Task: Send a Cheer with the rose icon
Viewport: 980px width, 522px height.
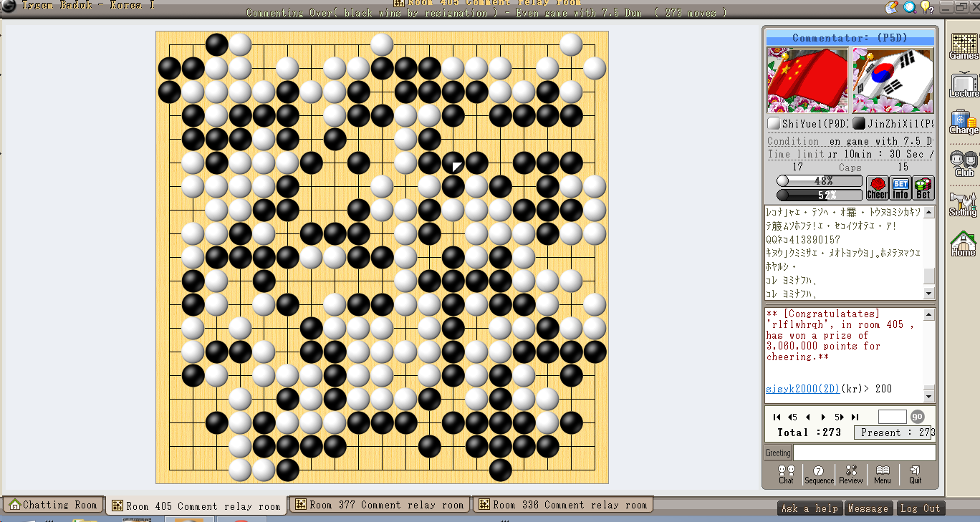Action: point(878,188)
